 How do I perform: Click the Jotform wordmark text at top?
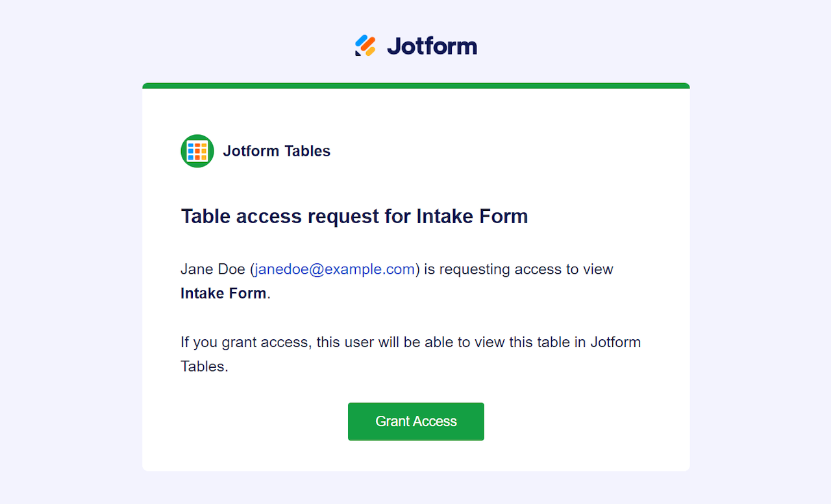432,46
